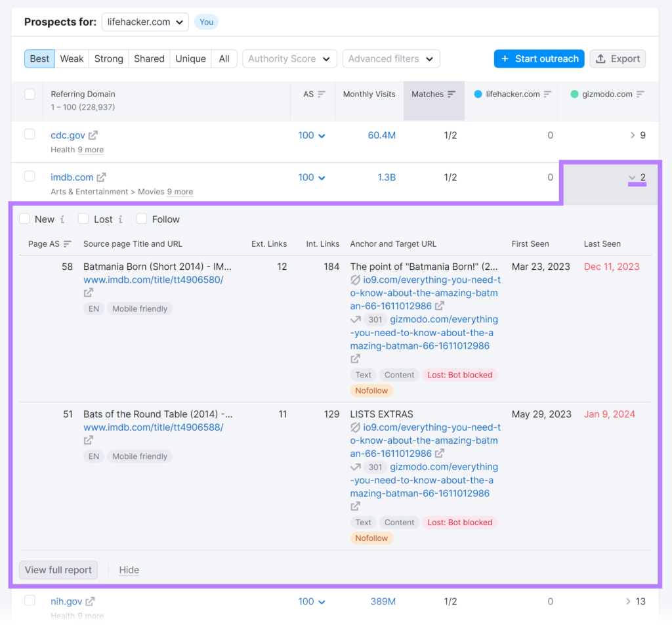
Task: Check the cdc.gov row checkbox
Action: 30,134
